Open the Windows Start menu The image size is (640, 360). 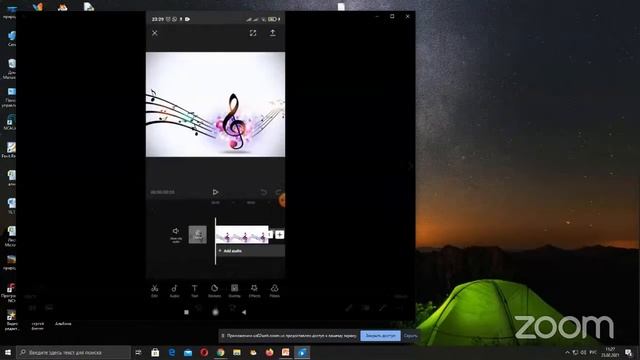(x=8, y=352)
